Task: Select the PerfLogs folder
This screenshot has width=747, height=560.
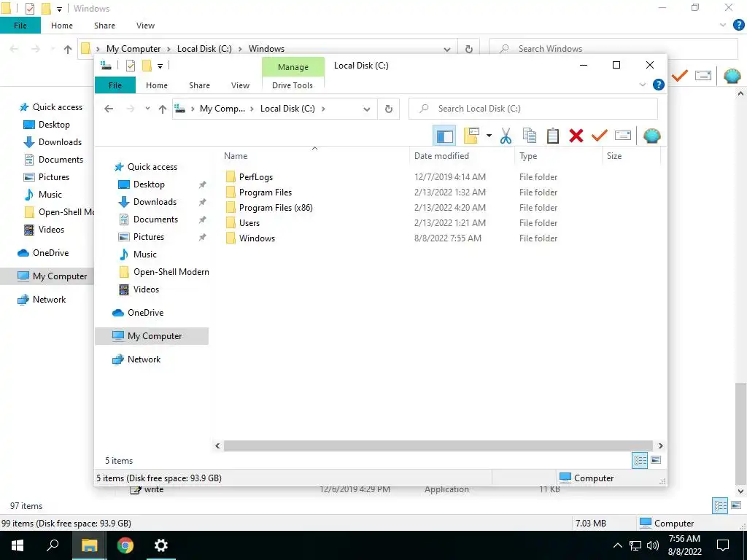Action: (256, 177)
